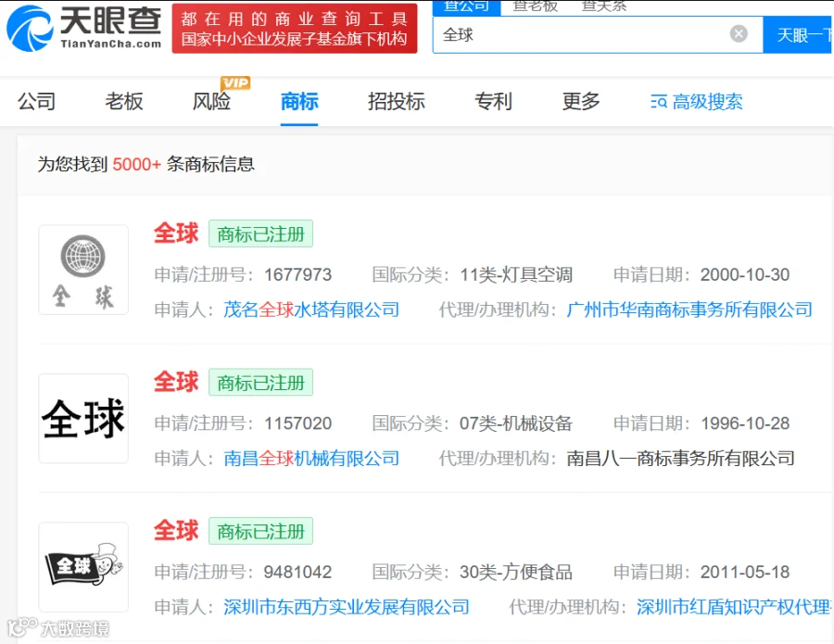Select class text 30类-方便食品

(x=516, y=573)
